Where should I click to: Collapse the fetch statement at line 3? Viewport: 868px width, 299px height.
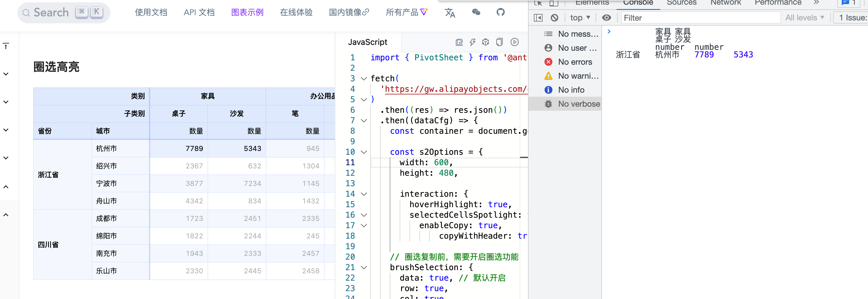(x=364, y=78)
